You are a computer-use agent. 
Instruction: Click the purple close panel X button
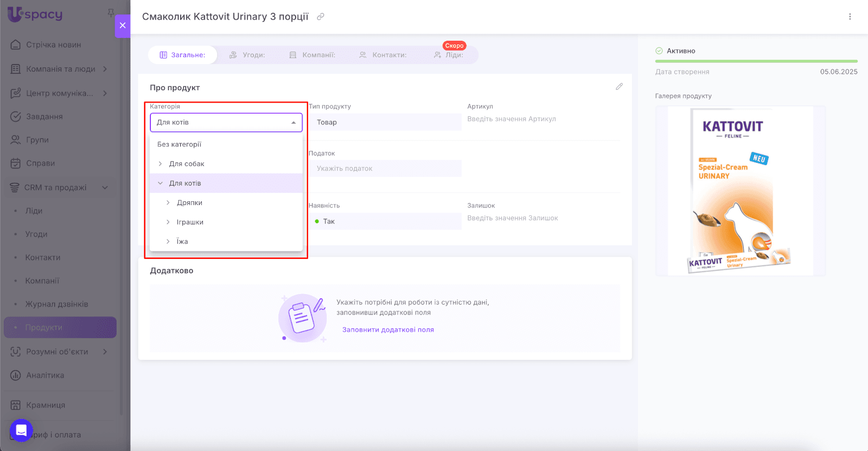123,26
